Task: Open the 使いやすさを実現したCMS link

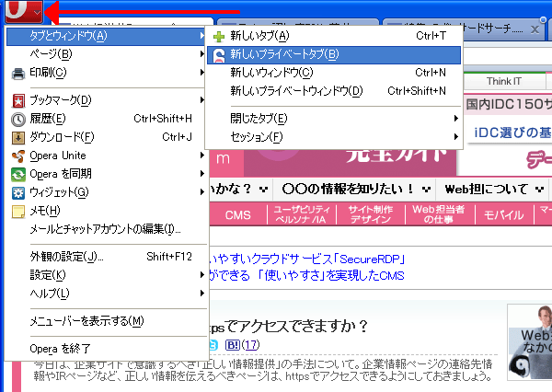Action: pos(306,275)
